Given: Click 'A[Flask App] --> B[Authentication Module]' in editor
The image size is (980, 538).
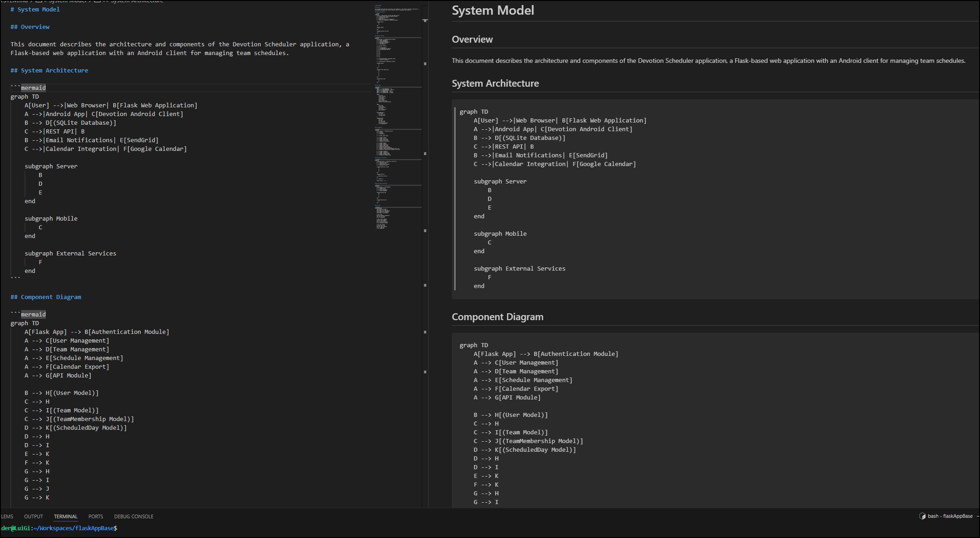Looking at the screenshot, I should pyautogui.click(x=97, y=332).
